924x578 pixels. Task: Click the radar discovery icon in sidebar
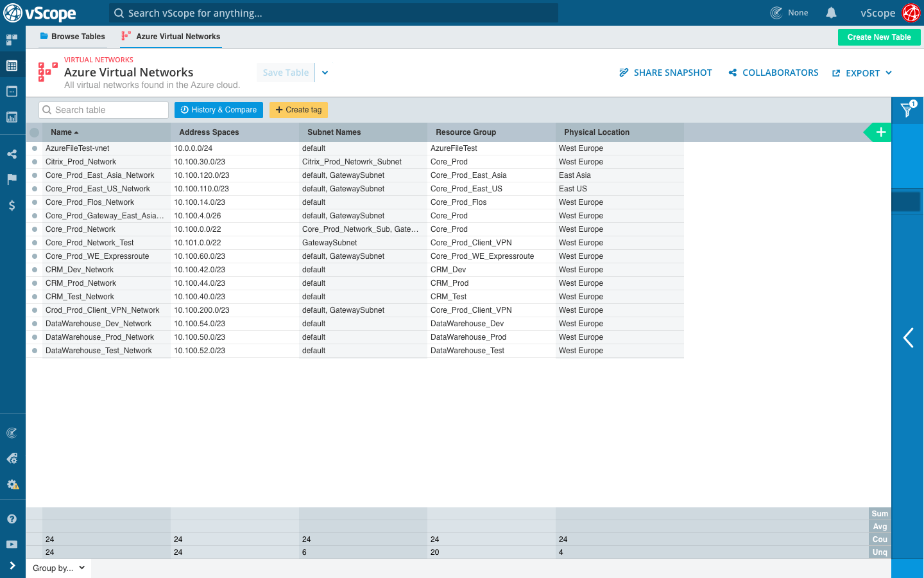point(12,433)
